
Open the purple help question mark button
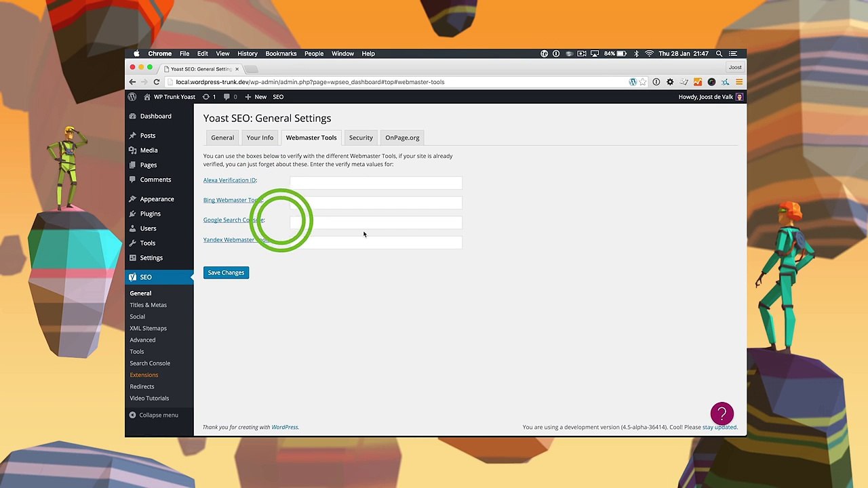click(x=722, y=413)
